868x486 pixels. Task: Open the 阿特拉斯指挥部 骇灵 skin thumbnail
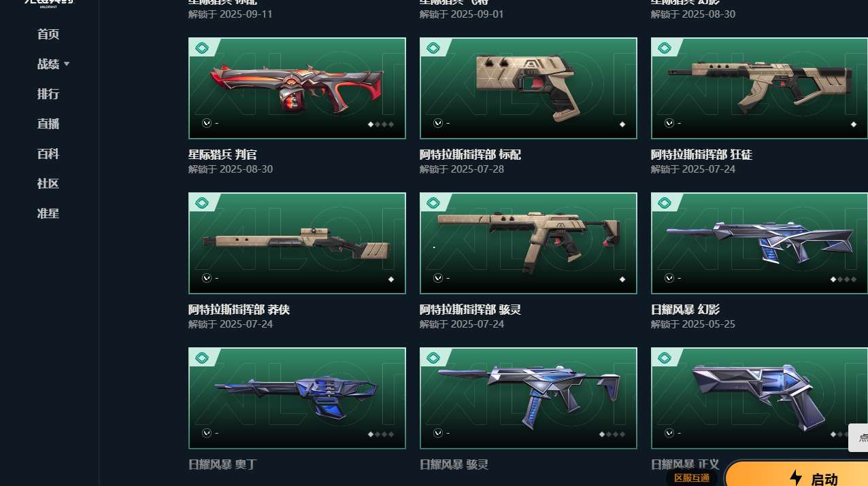[x=529, y=243]
